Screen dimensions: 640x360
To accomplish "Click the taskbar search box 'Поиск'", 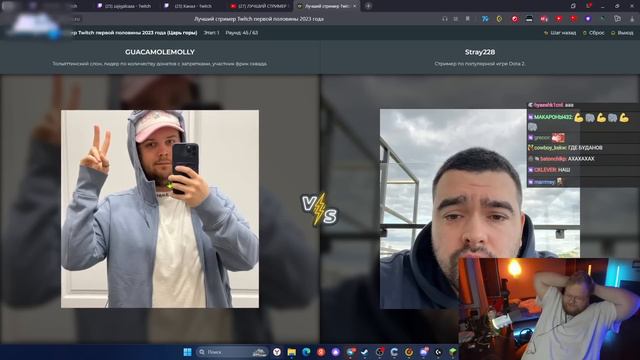I will [x=231, y=352].
